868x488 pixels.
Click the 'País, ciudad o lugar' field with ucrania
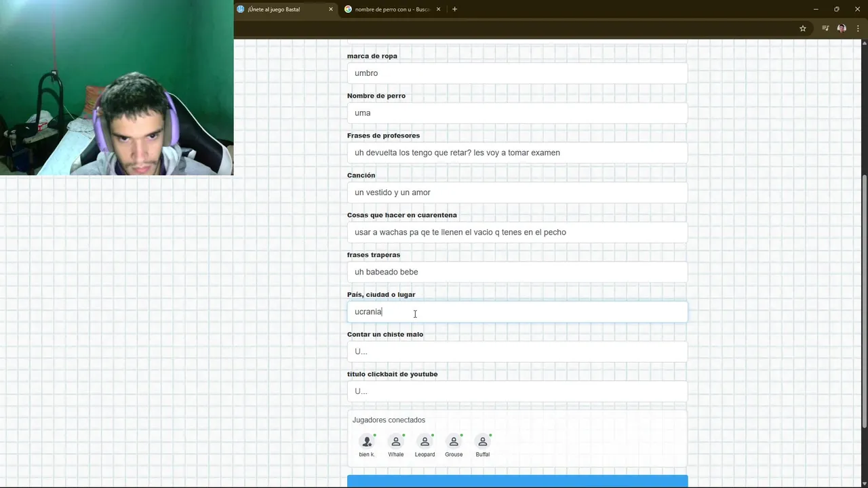(x=517, y=312)
